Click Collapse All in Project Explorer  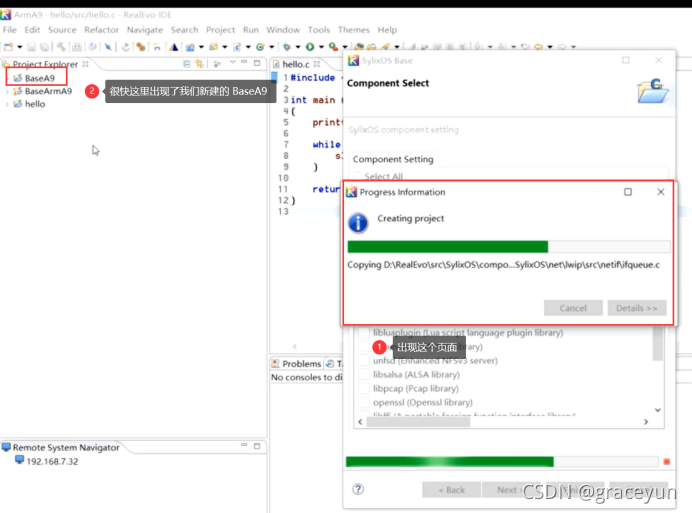coord(187,64)
